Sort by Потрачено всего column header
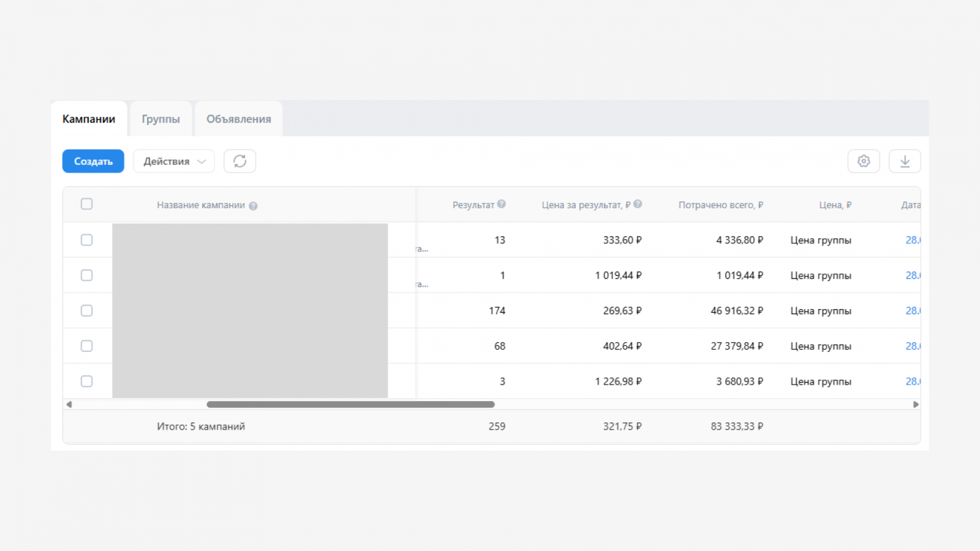 [x=720, y=205]
